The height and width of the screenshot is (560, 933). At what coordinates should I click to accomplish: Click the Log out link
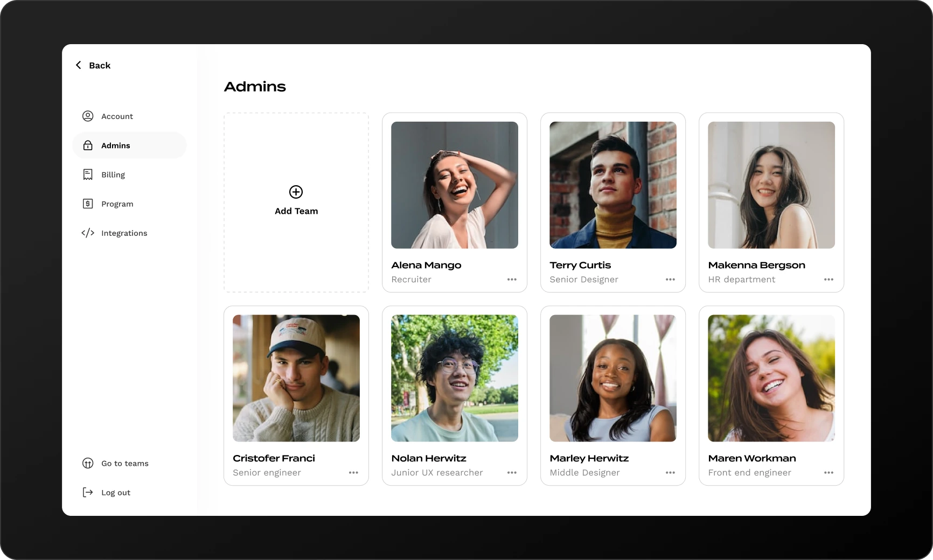(x=116, y=492)
